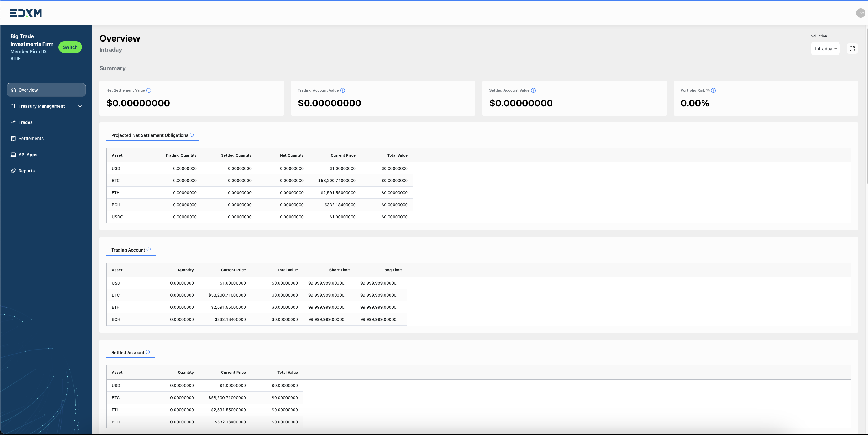
Task: Click Settled Quantity column header
Action: coord(236,155)
